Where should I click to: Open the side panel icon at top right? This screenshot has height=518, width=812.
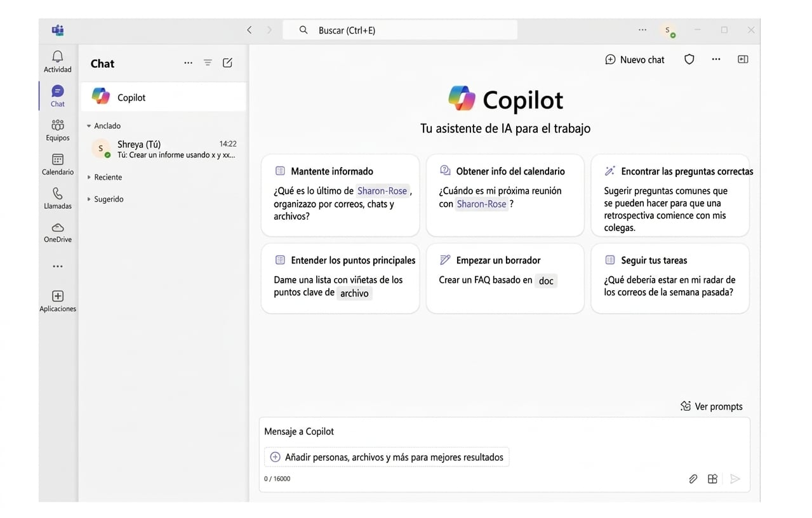pos(743,59)
